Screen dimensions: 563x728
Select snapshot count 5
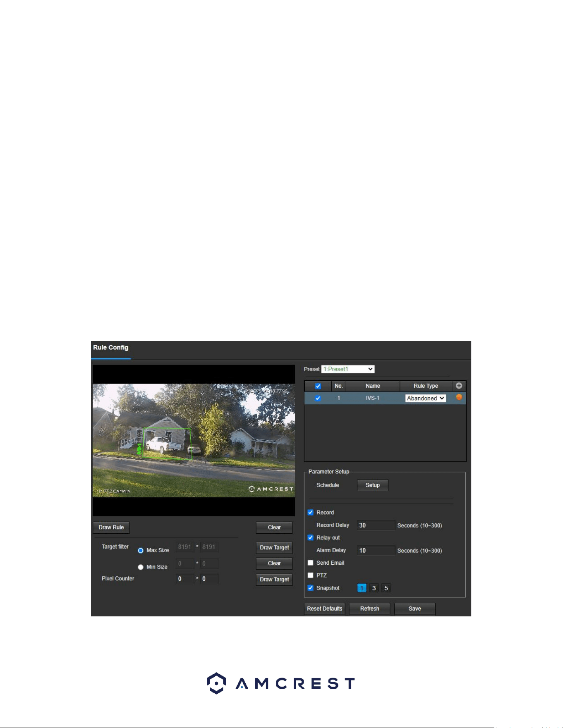coord(386,588)
